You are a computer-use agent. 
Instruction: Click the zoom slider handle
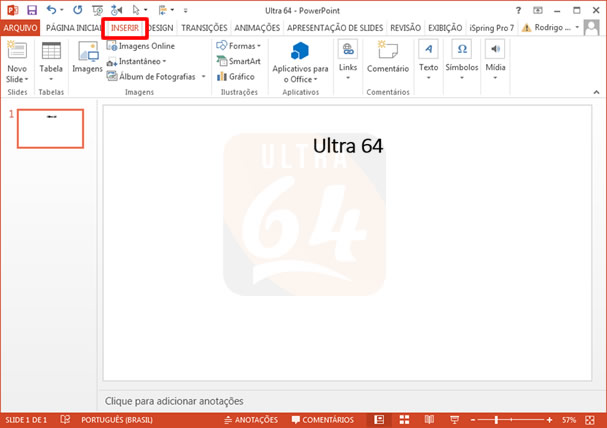[496, 419]
